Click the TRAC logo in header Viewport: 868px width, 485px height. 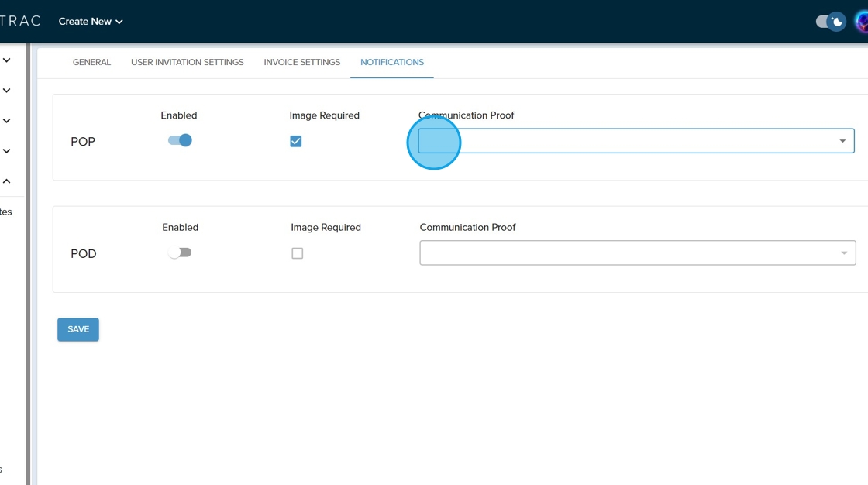coord(19,21)
